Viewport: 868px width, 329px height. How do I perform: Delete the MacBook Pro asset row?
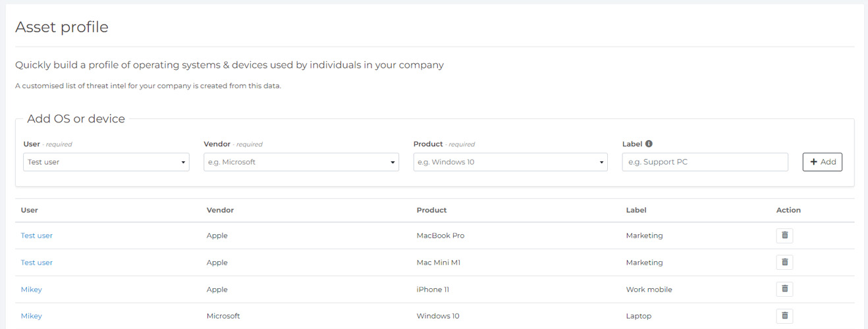point(784,236)
